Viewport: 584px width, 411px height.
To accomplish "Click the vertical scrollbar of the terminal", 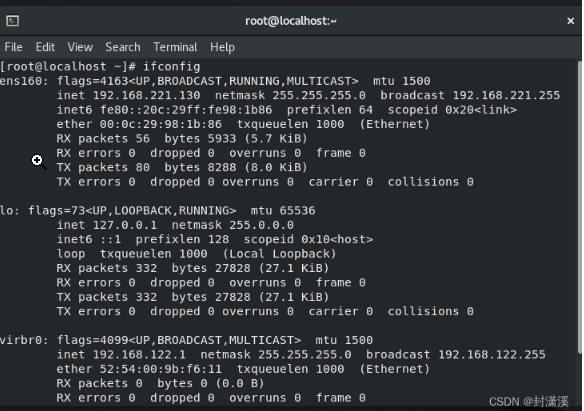I will (580, 207).
